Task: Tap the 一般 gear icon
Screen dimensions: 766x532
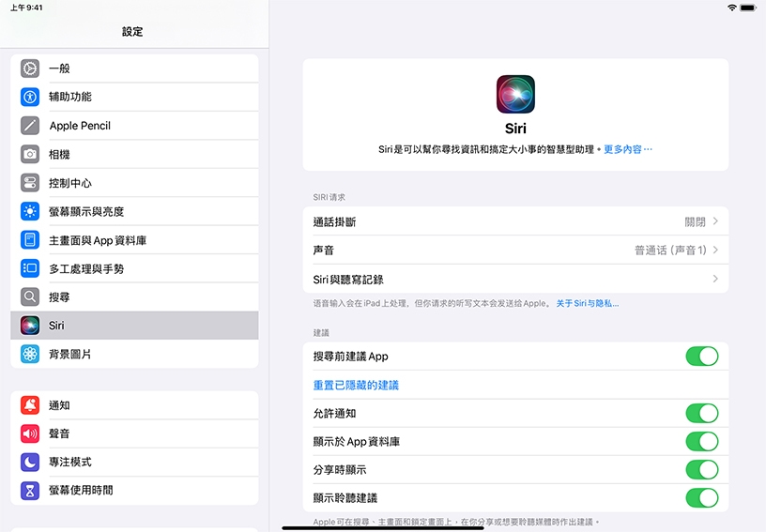Action: [x=30, y=68]
